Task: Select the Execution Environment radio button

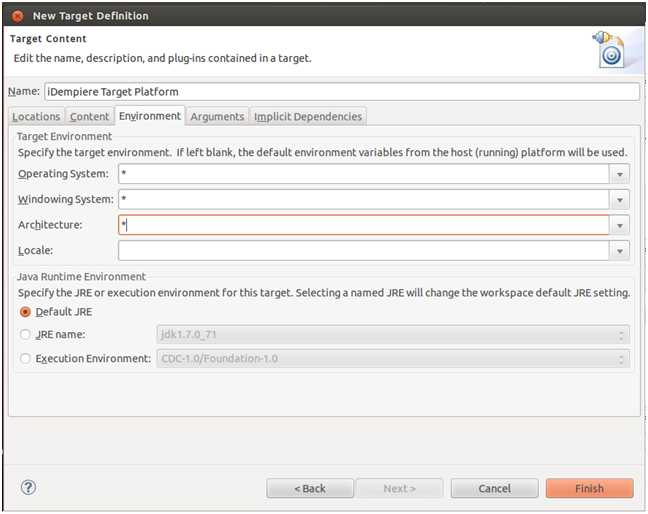Action: pyautogui.click(x=25, y=359)
